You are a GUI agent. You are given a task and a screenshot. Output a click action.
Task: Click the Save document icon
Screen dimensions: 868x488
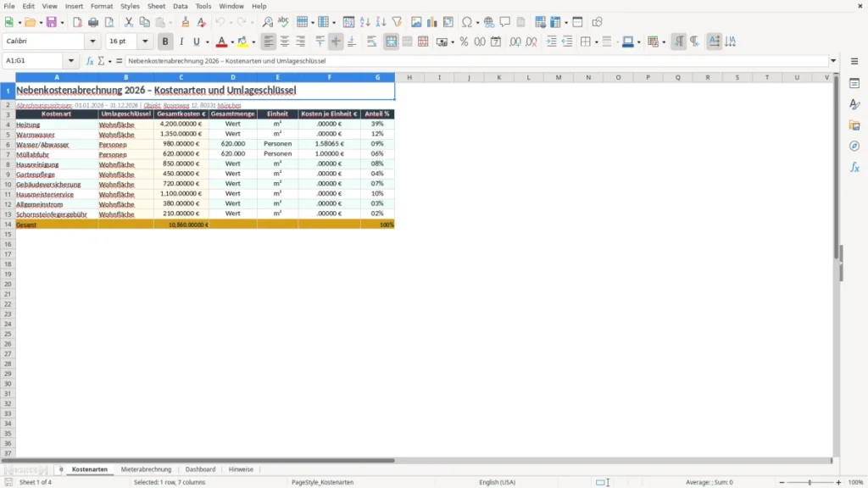[x=52, y=22]
